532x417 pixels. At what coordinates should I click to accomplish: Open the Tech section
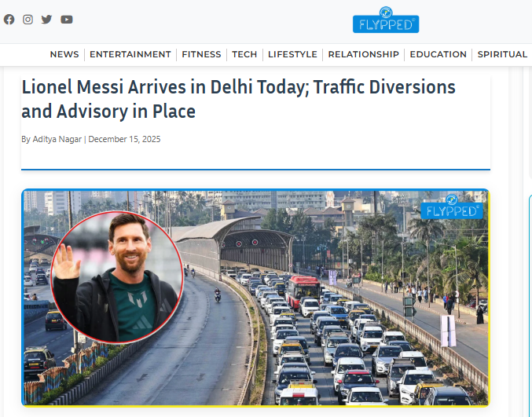tap(244, 54)
